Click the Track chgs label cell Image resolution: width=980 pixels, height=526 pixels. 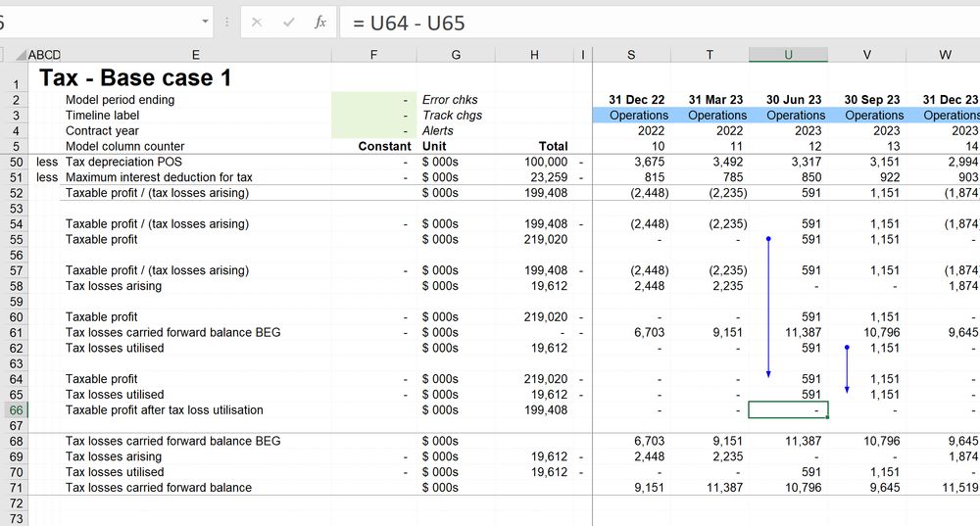point(452,116)
